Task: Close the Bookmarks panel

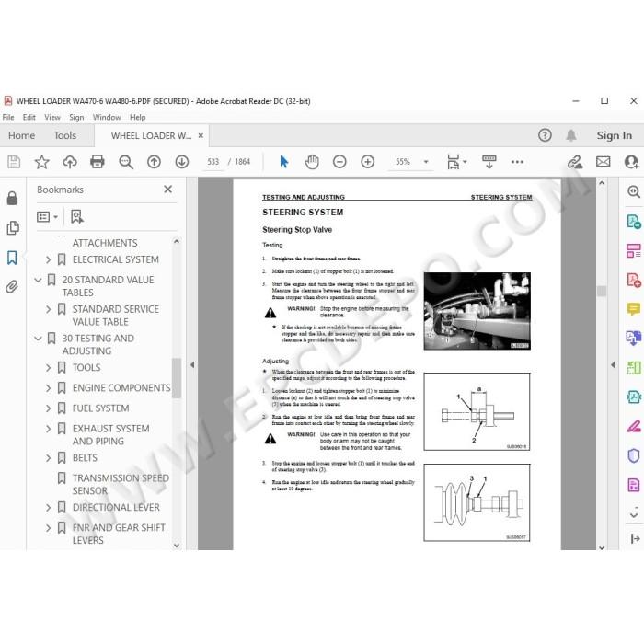Action: (x=167, y=190)
